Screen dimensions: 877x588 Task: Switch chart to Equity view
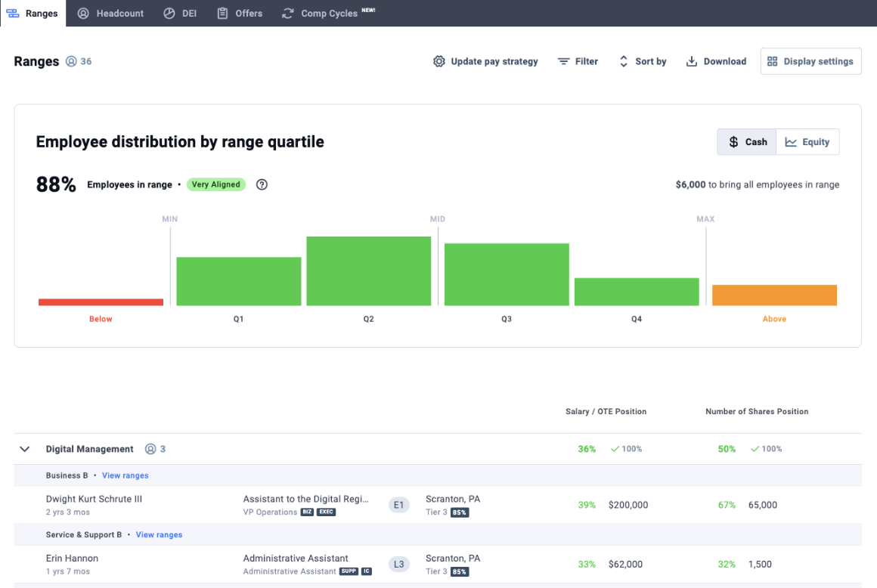pyautogui.click(x=807, y=142)
